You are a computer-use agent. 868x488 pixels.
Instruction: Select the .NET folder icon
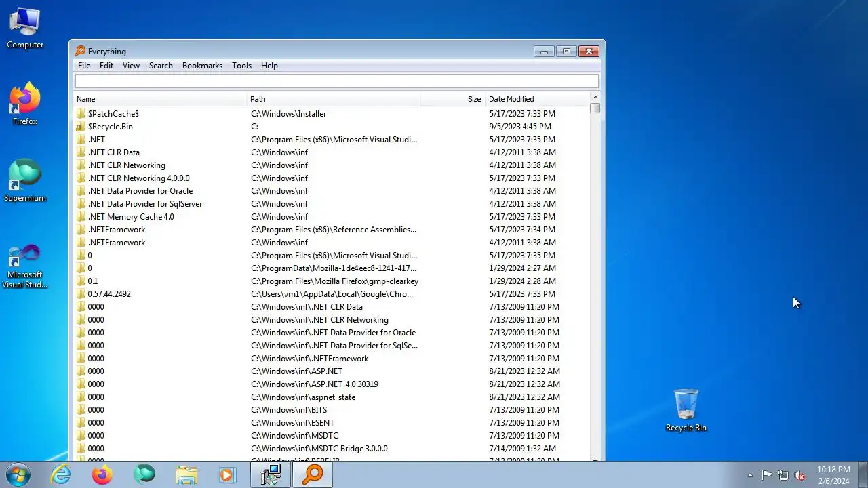pyautogui.click(x=81, y=140)
